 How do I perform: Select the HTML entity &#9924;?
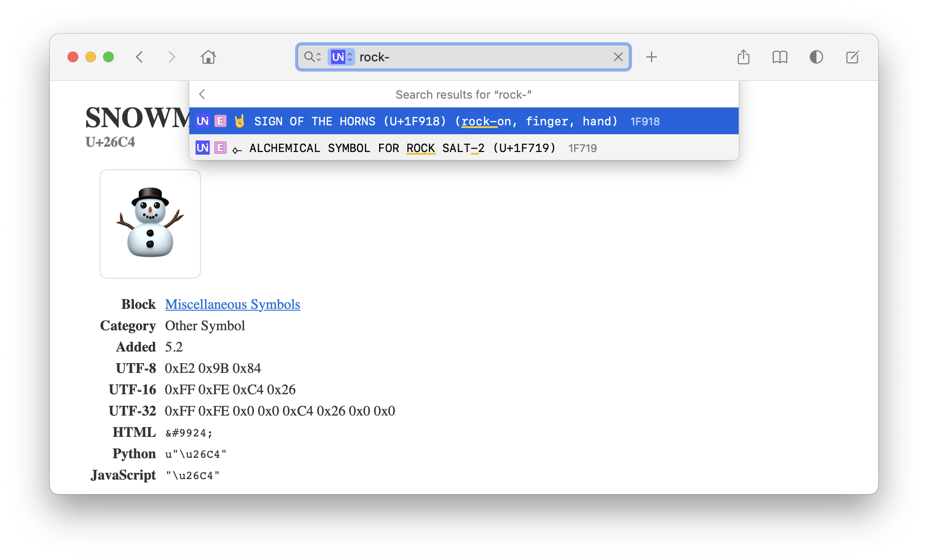[189, 433]
